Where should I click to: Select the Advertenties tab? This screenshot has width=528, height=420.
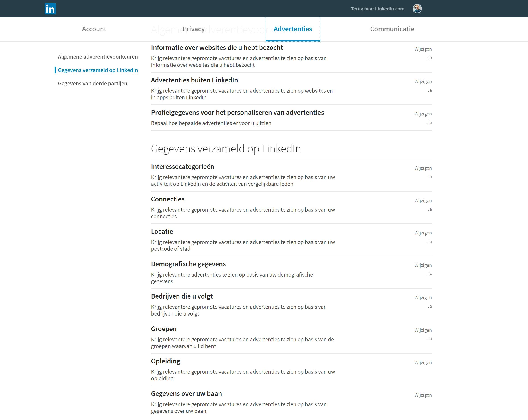[x=293, y=29]
